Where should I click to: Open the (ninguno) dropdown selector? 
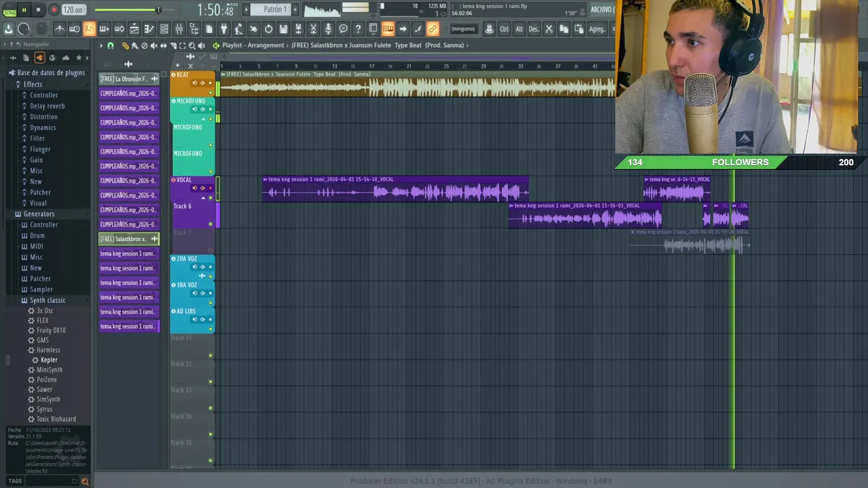(463, 28)
